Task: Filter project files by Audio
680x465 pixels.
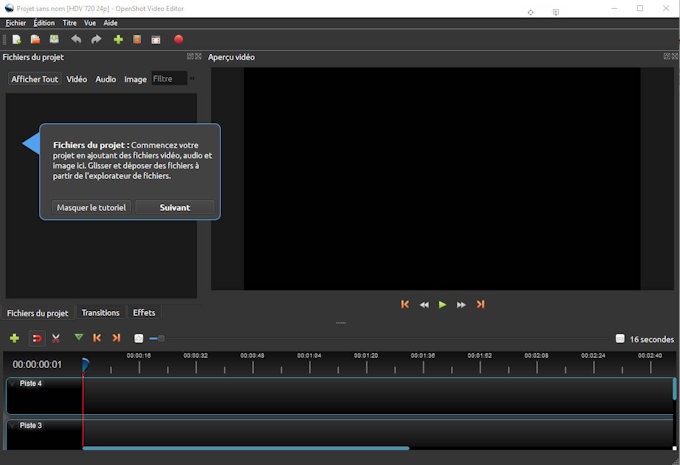Action: tap(106, 79)
